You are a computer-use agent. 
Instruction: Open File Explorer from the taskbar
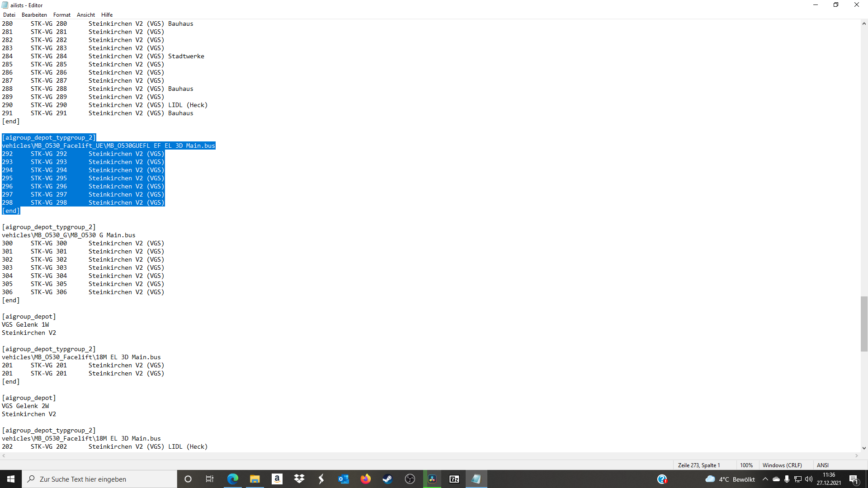tap(255, 479)
